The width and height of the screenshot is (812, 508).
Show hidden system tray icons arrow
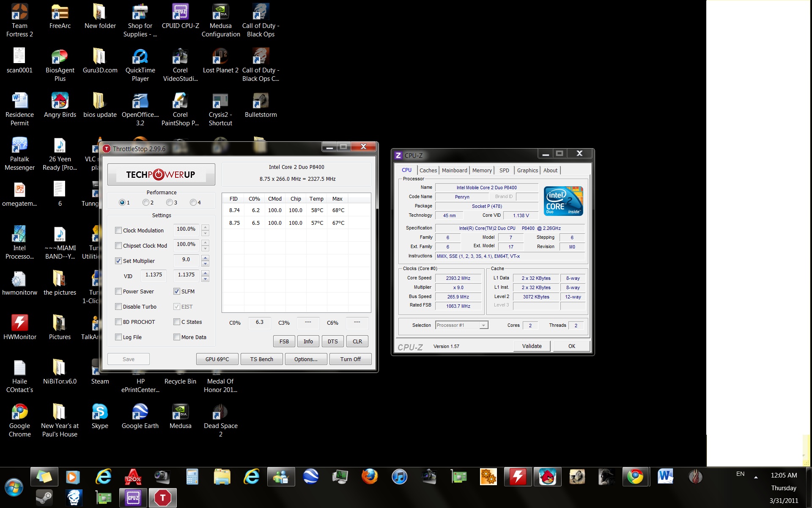point(756,477)
